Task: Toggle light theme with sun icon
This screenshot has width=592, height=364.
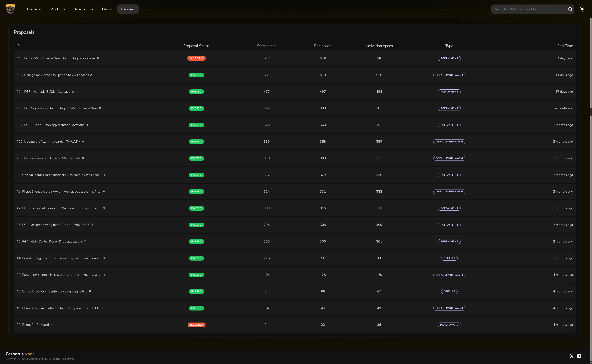Action: pyautogui.click(x=582, y=9)
